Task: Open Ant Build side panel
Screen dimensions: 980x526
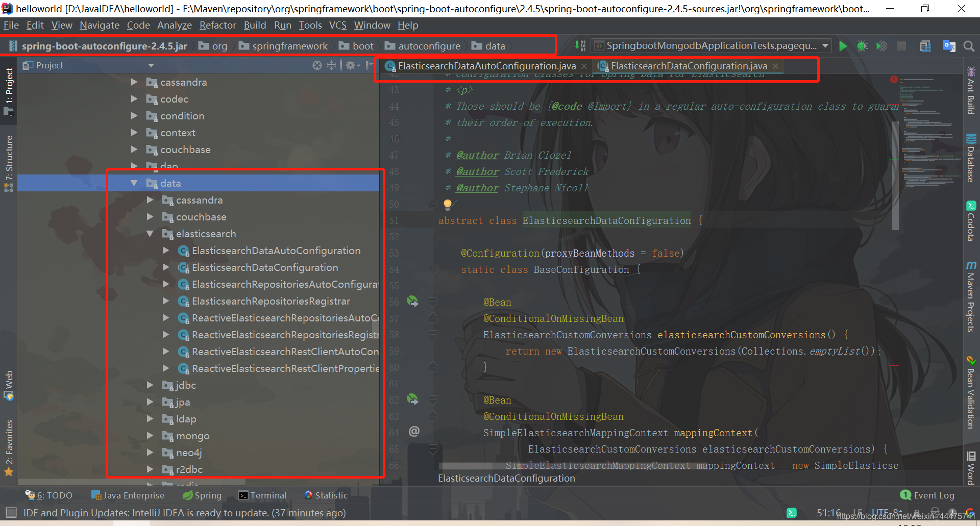Action: 971,90
